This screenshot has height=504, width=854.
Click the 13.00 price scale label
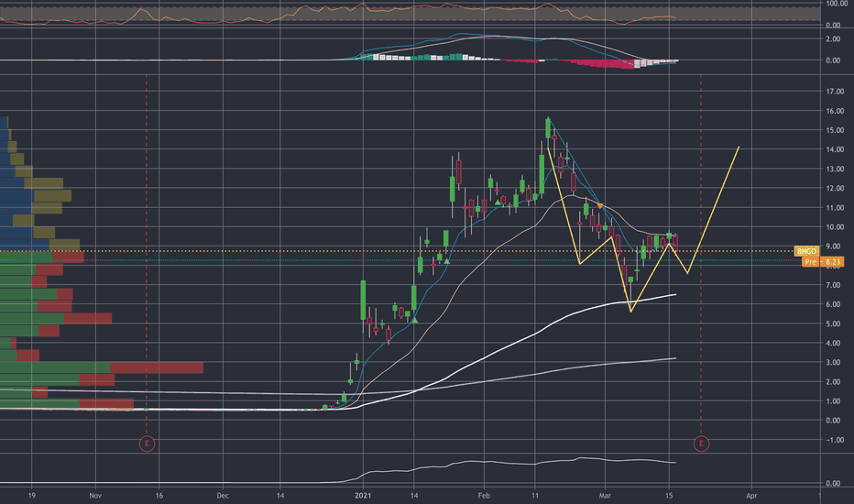[835, 169]
